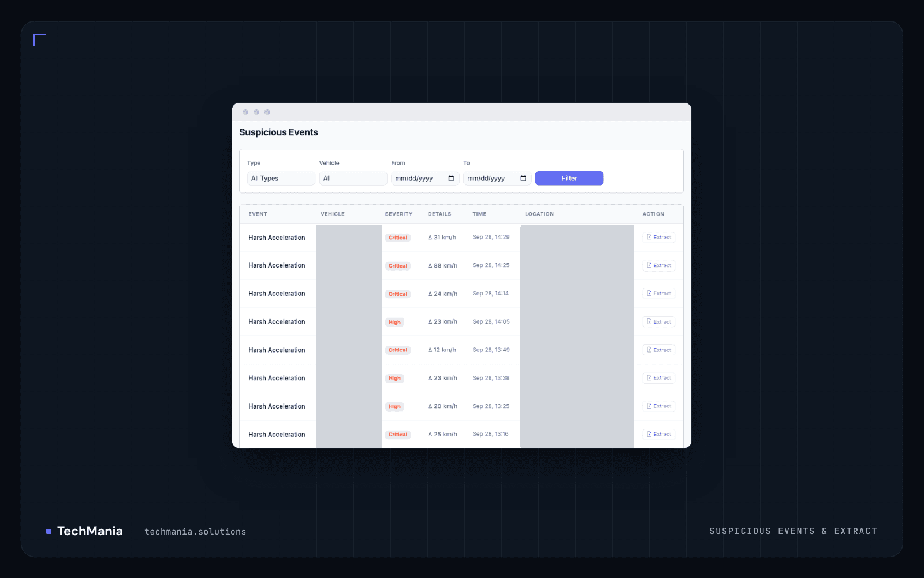This screenshot has width=924, height=578.
Task: Click the Δ 88 km/h details cell
Action: point(442,266)
